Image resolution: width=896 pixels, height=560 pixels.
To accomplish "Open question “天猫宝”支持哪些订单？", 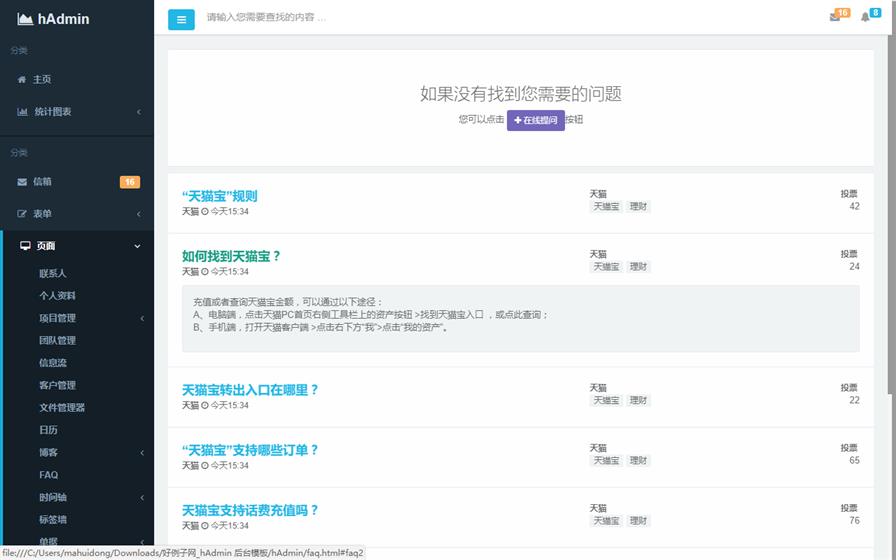I will coord(250,450).
